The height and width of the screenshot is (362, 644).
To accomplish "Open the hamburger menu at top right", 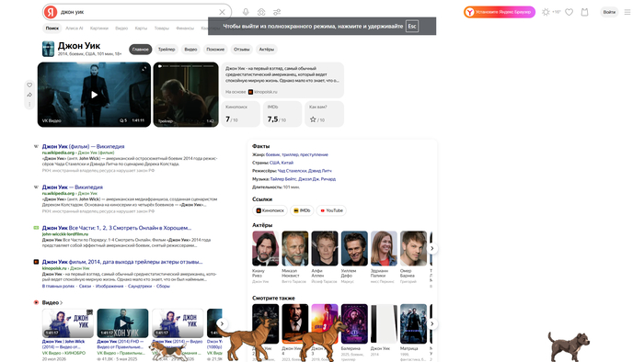I will point(627,12).
